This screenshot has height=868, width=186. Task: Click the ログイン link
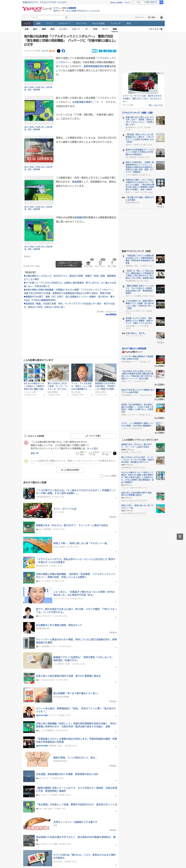coord(57,11)
